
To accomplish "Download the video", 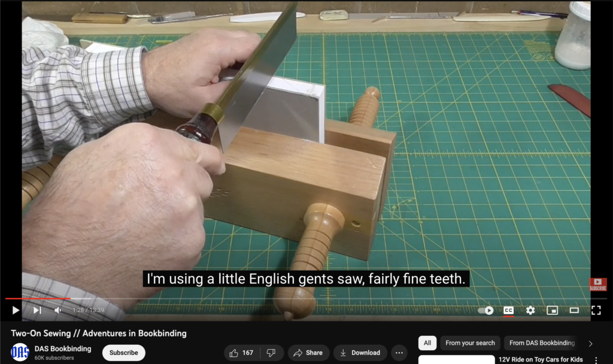I will (x=360, y=353).
